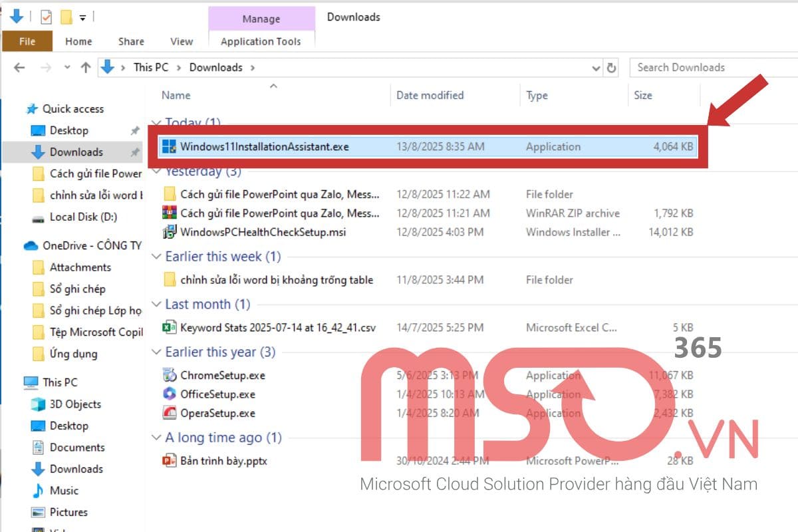
Task: Select the OfficeSetup.exe icon
Action: click(x=169, y=394)
